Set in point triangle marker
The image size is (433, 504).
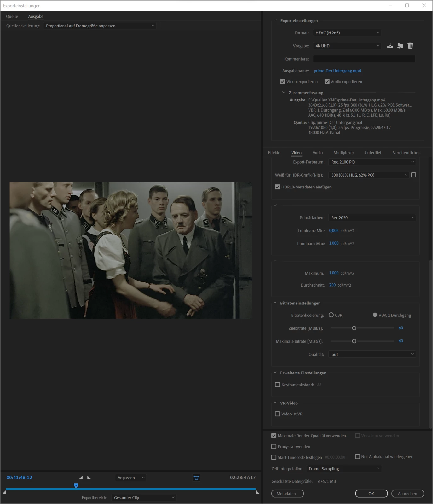(81, 478)
